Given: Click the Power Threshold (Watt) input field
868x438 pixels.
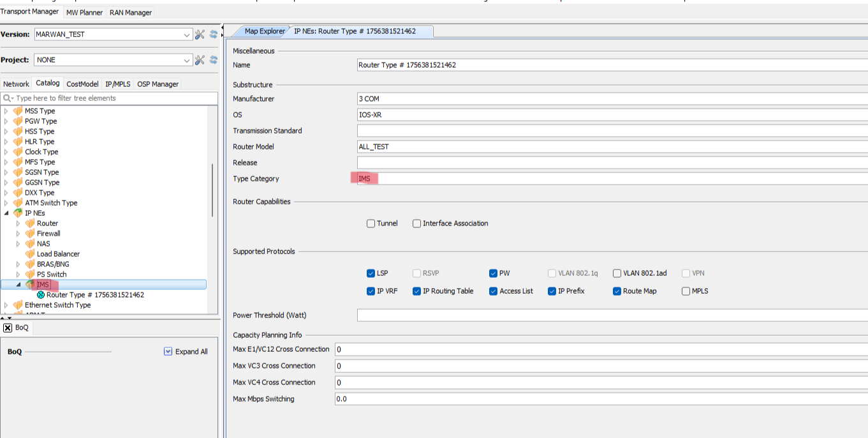Looking at the screenshot, I should click(x=611, y=315).
